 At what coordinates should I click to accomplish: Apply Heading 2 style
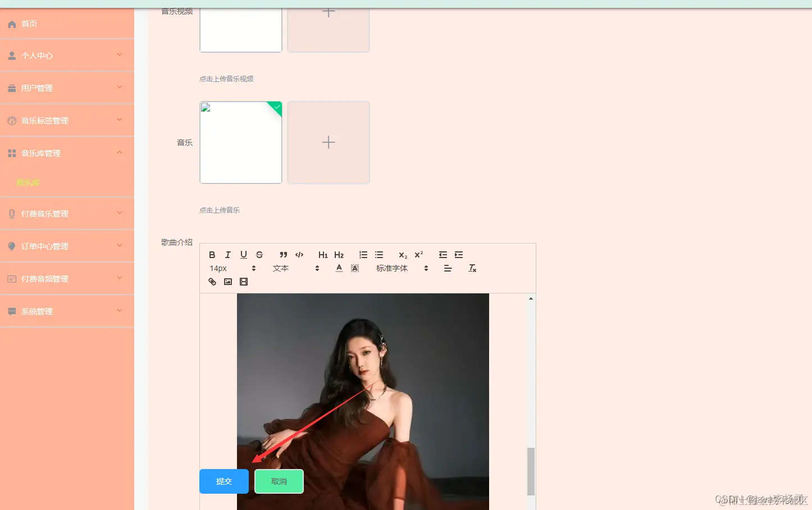339,255
